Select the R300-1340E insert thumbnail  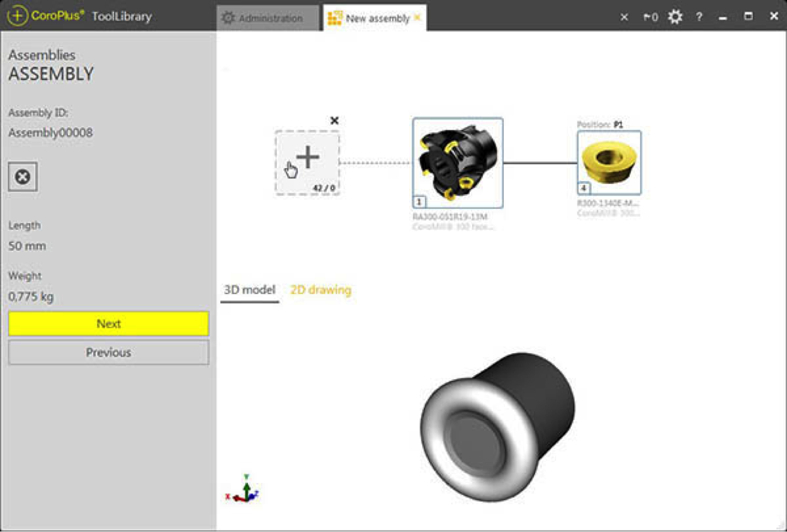click(x=609, y=162)
